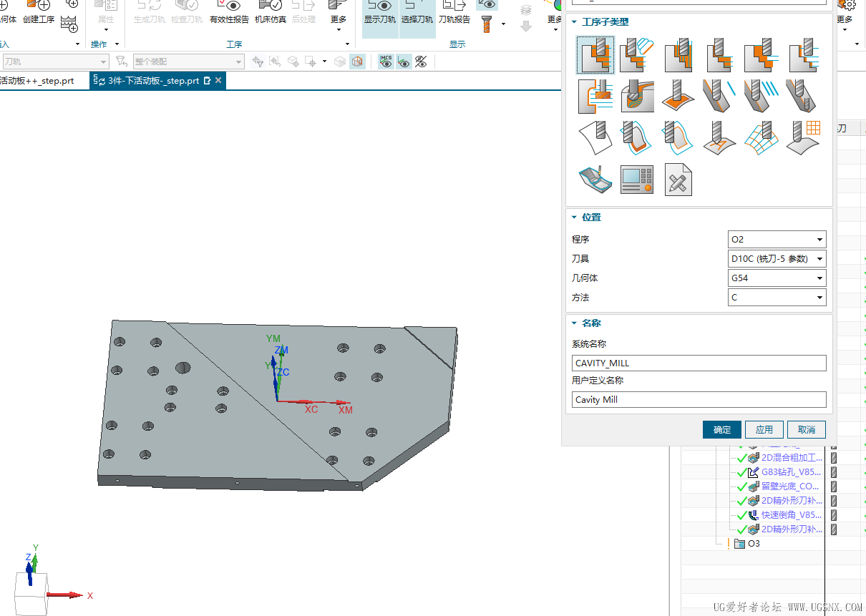Click the selection filter funnel icon

121,62
